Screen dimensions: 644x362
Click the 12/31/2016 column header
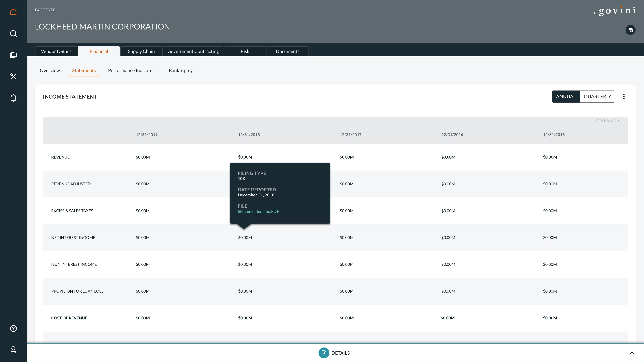tap(452, 134)
